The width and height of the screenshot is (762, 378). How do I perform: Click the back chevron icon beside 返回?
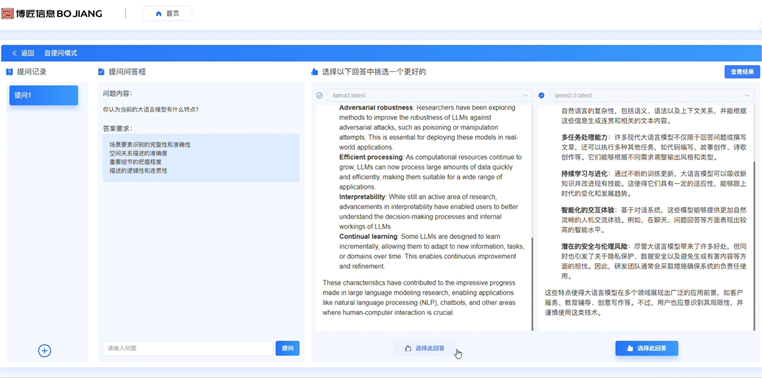[x=14, y=53]
